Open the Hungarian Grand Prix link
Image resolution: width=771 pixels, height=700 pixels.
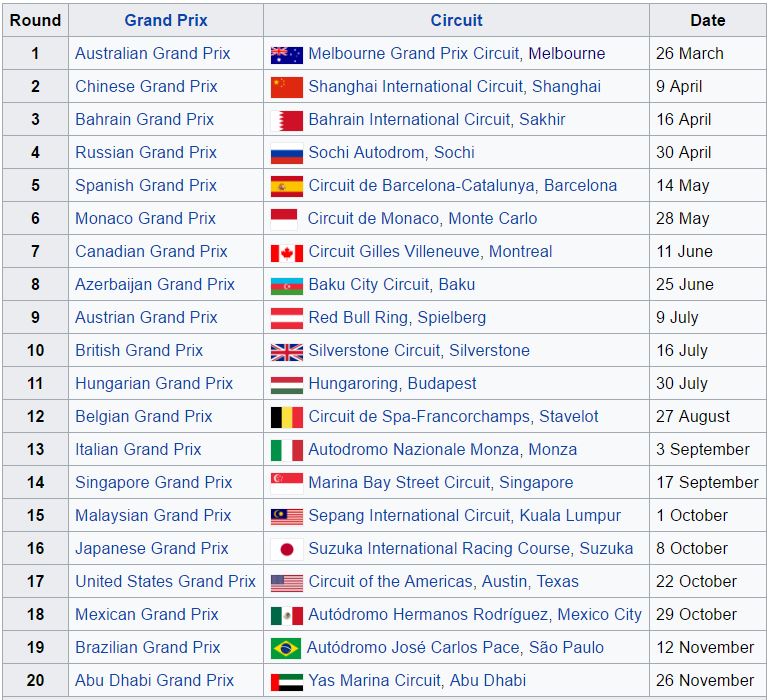point(154,382)
